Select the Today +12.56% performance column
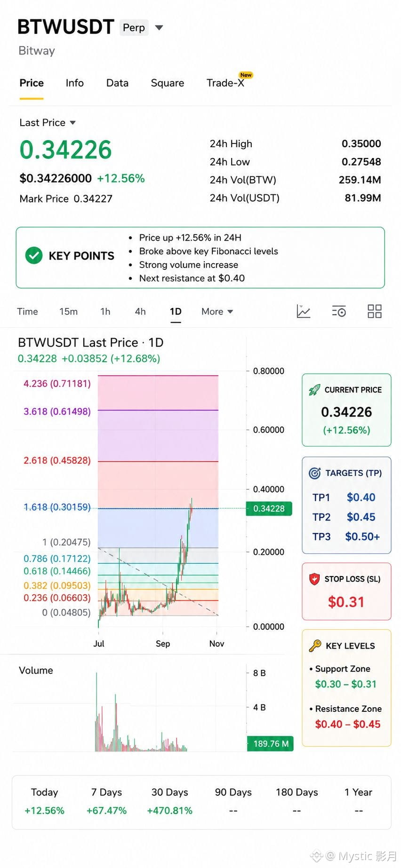 (x=44, y=801)
